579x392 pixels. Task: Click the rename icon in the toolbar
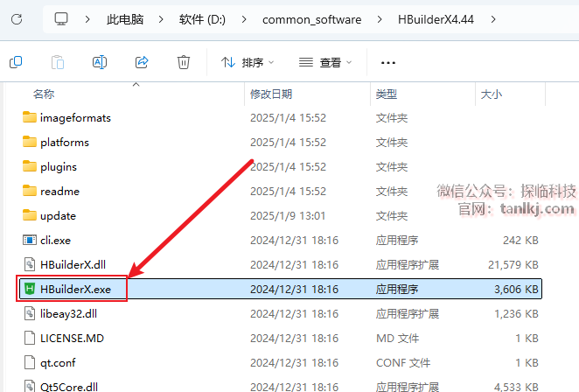point(100,62)
